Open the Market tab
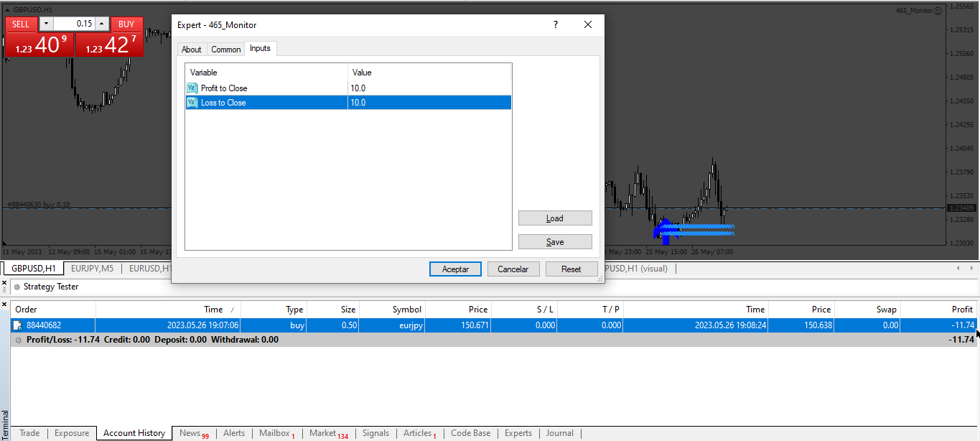Screen dimensions: 980x441 [x=328, y=433]
